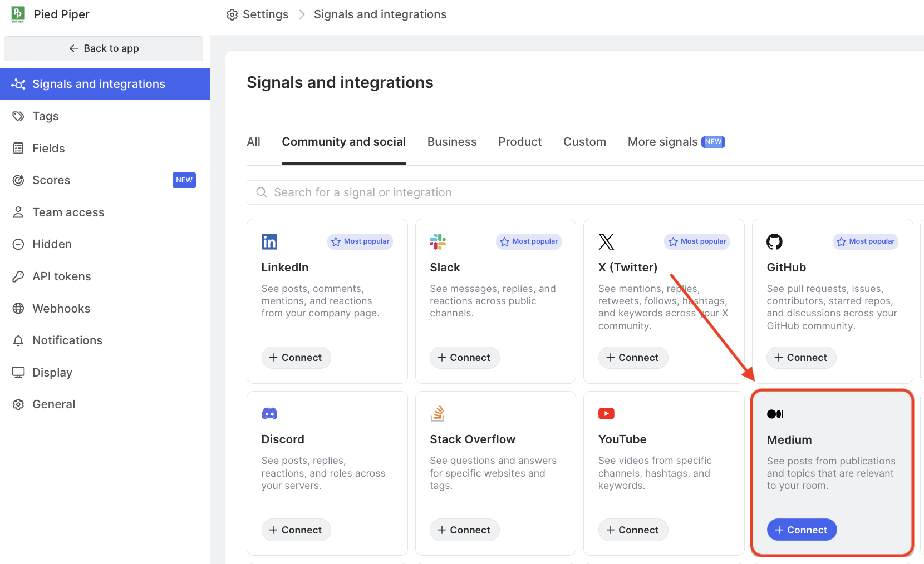Click the Display monitor icon
Viewport: 924px width, 564px height.
coord(18,373)
